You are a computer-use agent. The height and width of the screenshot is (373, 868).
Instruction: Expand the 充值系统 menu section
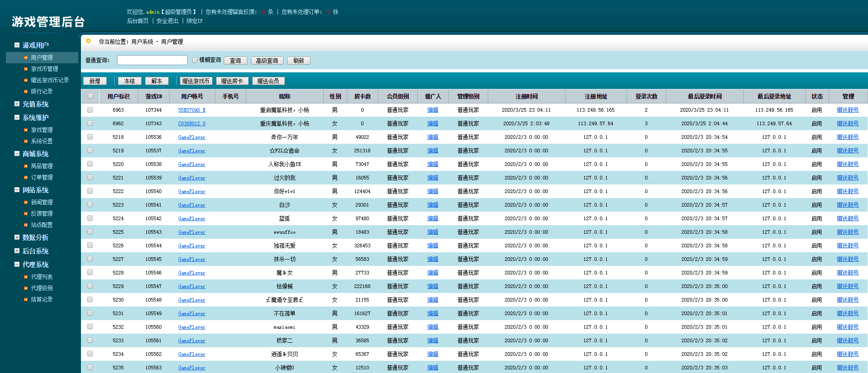(x=17, y=104)
